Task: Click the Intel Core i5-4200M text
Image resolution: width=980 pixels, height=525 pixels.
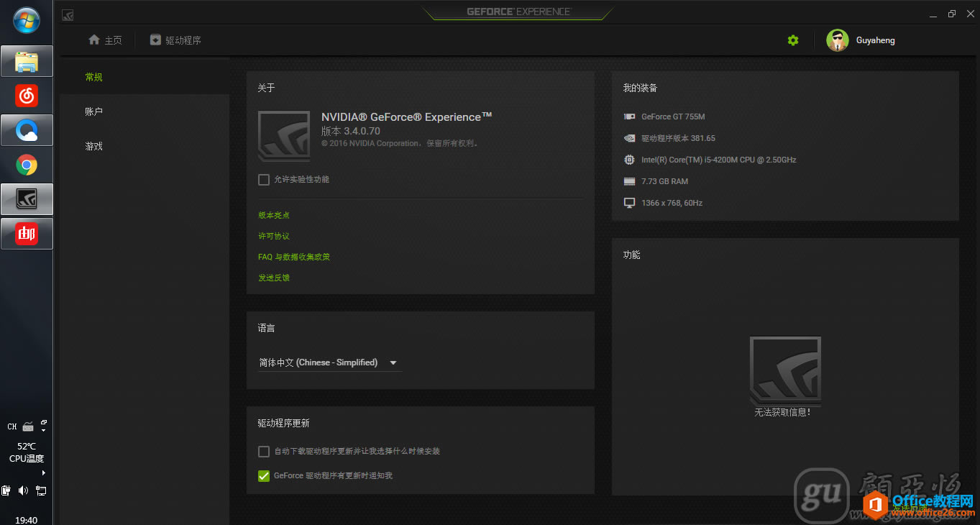Action: tap(719, 160)
